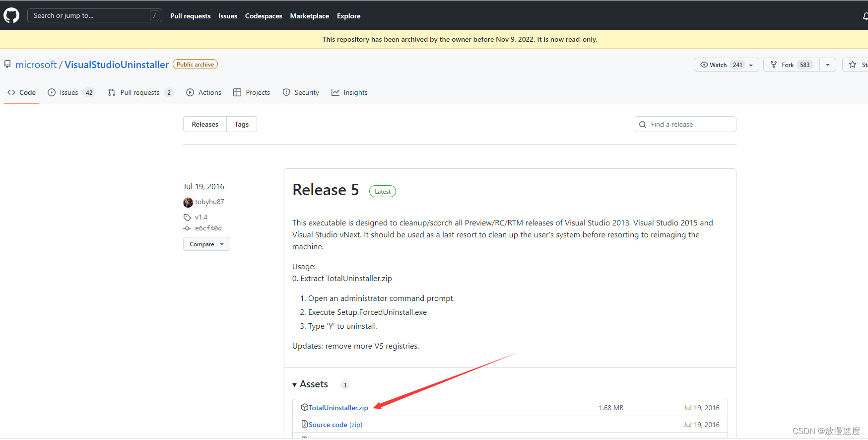The image size is (868, 440).
Task: Click the 1.68 MB file size
Action: pyautogui.click(x=611, y=408)
